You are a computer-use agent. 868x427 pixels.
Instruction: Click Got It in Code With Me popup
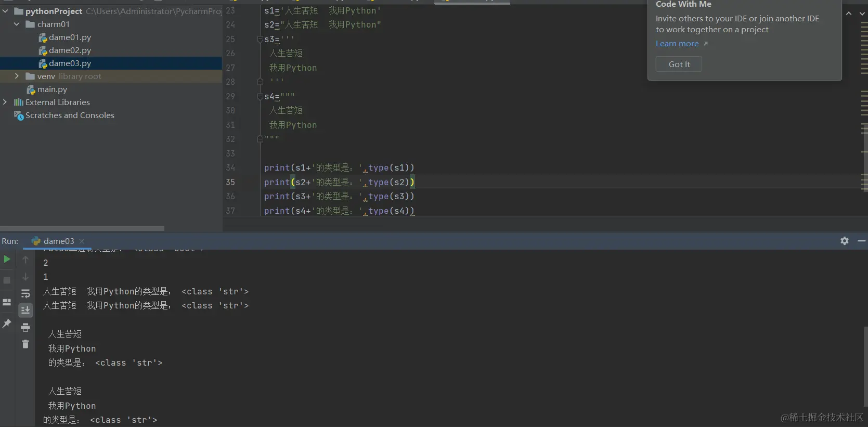(679, 64)
